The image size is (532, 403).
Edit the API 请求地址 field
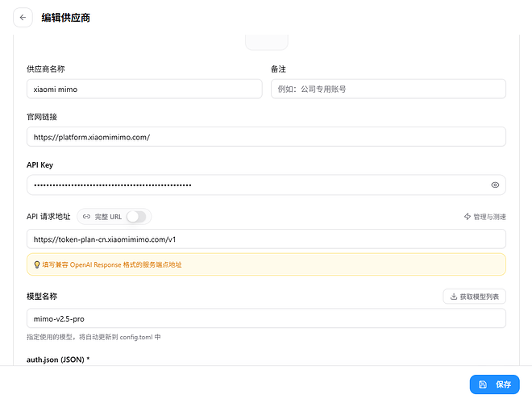pyautogui.click(x=266, y=239)
